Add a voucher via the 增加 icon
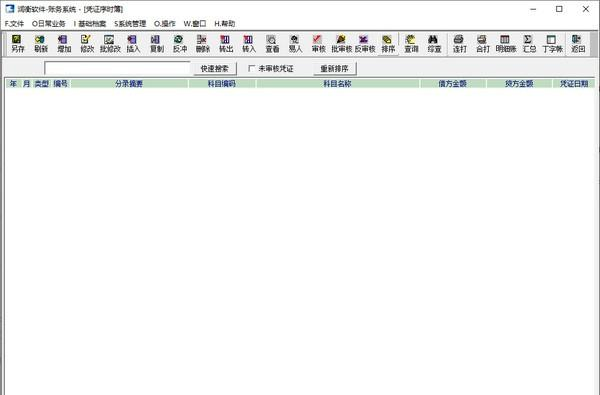The width and height of the screenshot is (600, 395). tap(64, 44)
